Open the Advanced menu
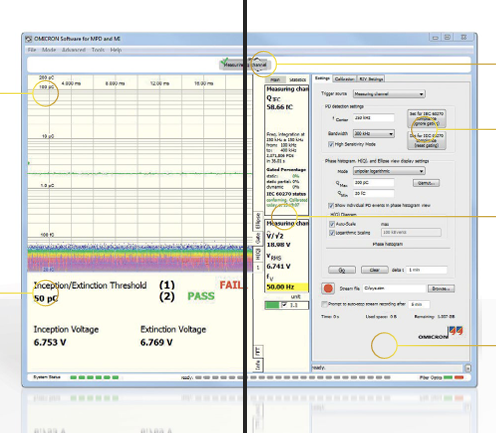 [x=74, y=50]
